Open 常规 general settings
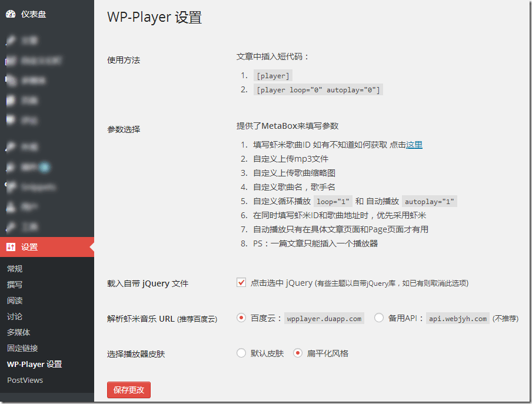This screenshot has width=532, height=404. [15, 269]
